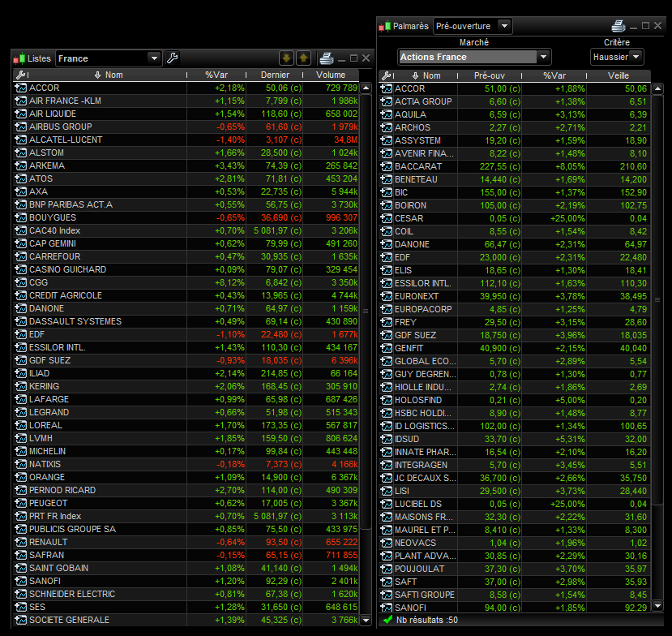
Task: Select the PERNOD RICARD row
Action: (186, 490)
